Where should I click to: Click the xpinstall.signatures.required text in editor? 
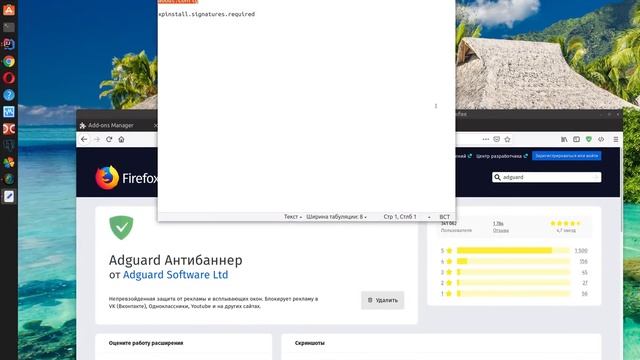[x=207, y=14]
